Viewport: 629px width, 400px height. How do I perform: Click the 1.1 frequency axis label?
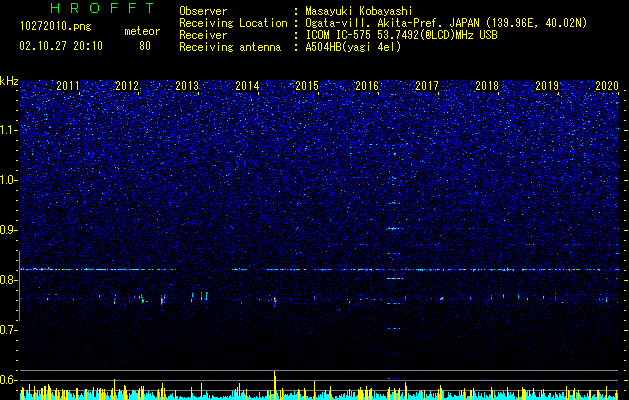[x=9, y=130]
